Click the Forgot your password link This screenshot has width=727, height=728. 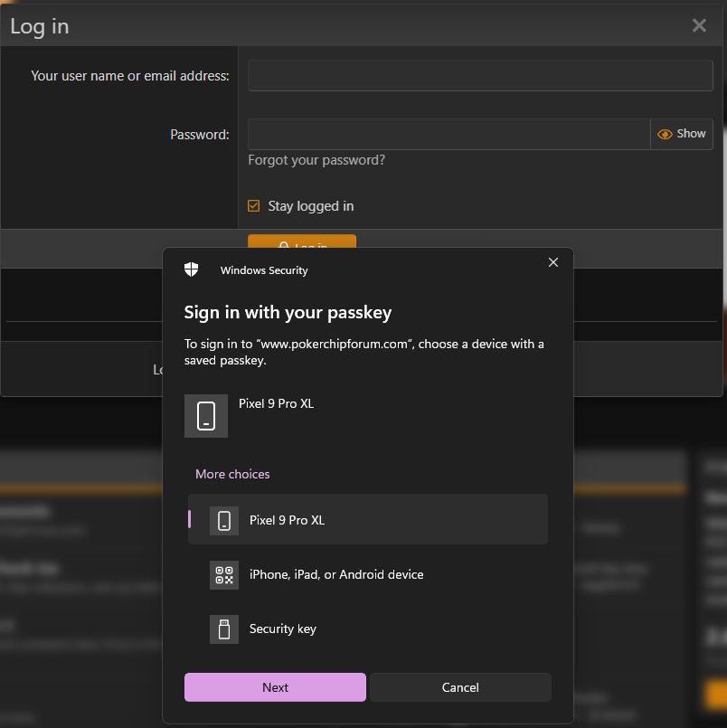pyautogui.click(x=316, y=160)
